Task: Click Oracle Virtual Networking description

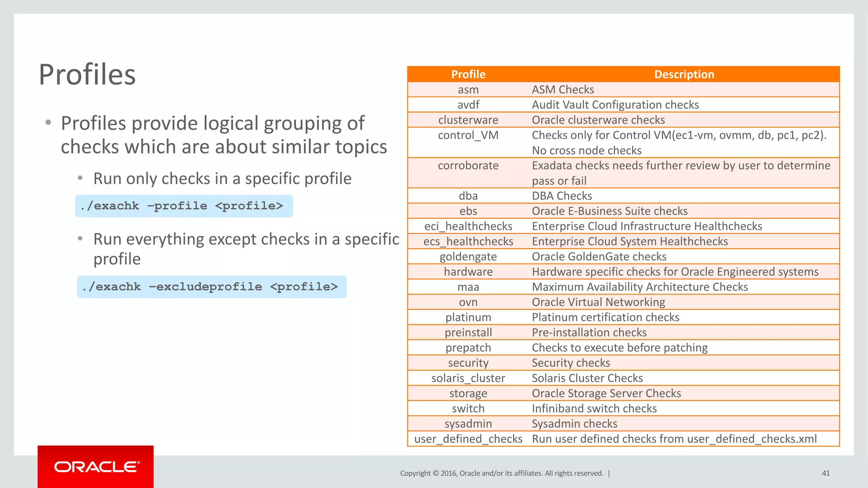Action: 598,302
